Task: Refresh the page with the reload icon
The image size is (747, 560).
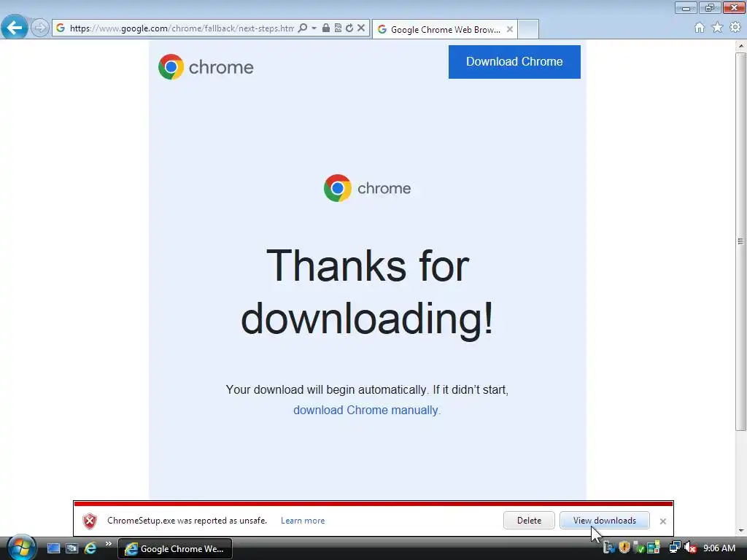Action: [x=349, y=28]
